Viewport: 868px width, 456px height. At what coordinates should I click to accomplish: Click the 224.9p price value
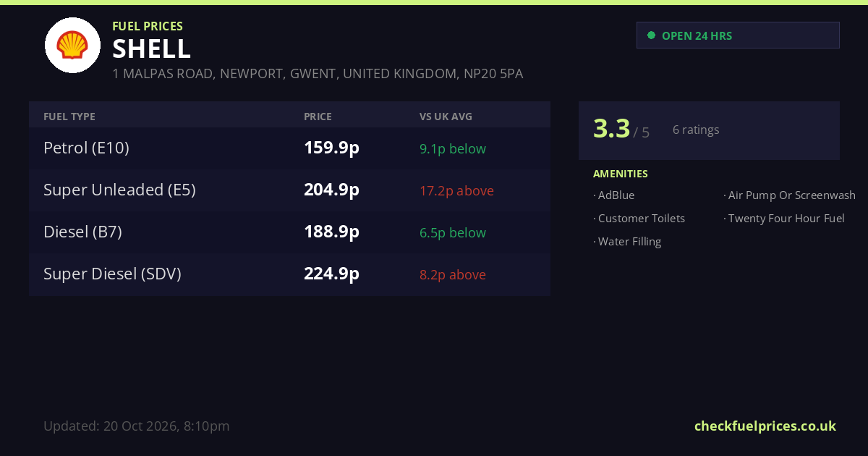pos(331,274)
